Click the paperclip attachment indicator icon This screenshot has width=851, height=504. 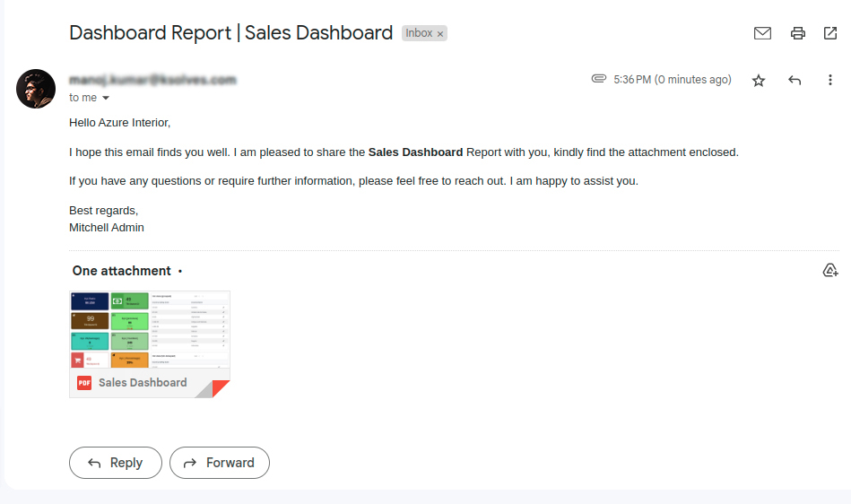(599, 79)
